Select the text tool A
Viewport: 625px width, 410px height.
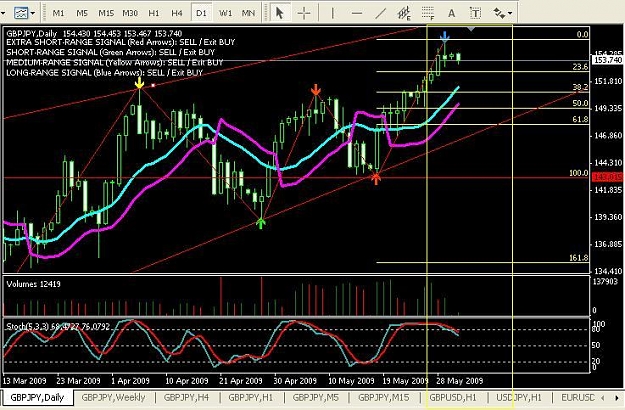tap(452, 13)
